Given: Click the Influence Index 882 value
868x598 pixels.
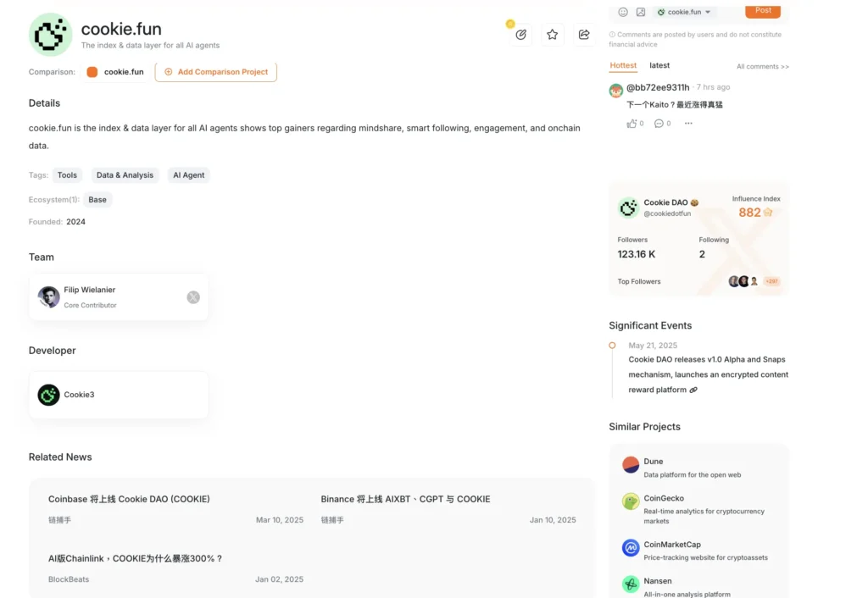Looking at the screenshot, I should 749,213.
